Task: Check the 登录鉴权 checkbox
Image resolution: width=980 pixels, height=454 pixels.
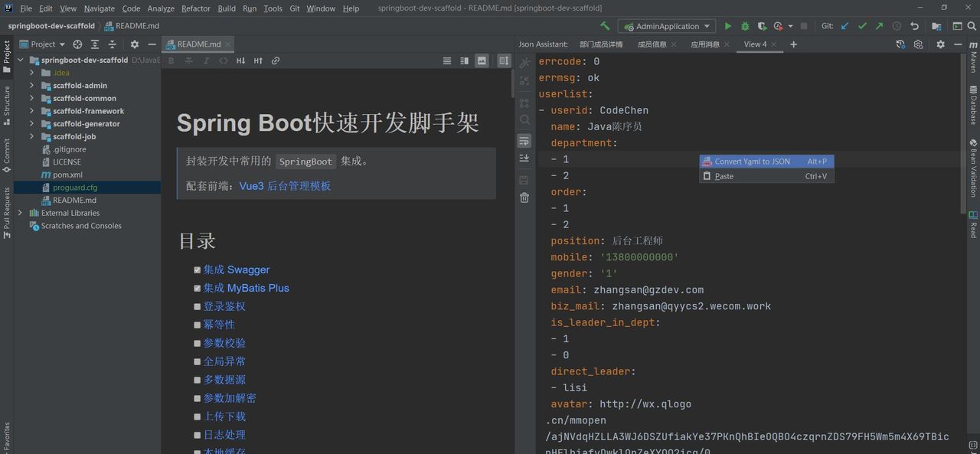Action: pyautogui.click(x=198, y=306)
